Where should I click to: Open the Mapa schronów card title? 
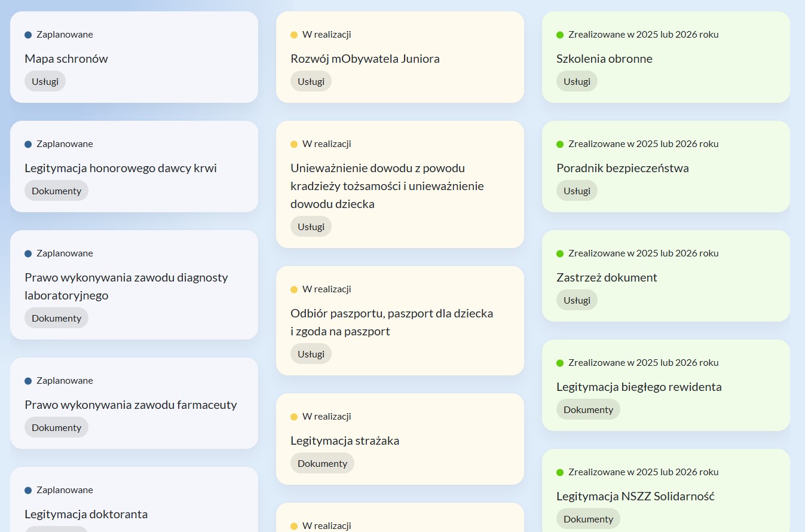coord(66,59)
